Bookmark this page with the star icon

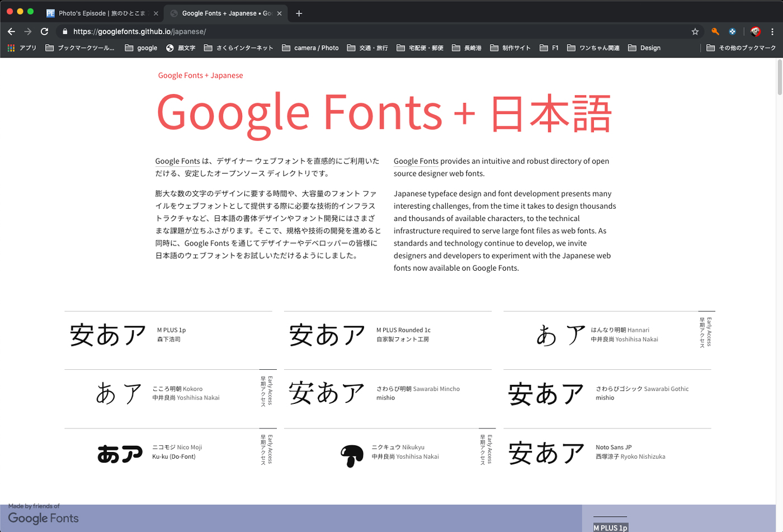coord(695,31)
